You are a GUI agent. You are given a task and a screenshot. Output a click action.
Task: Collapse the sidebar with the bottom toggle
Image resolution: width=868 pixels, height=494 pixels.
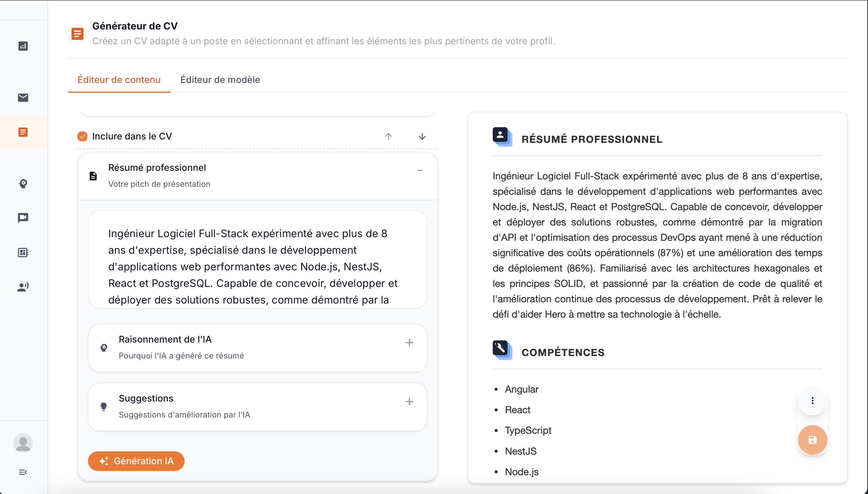click(x=23, y=472)
